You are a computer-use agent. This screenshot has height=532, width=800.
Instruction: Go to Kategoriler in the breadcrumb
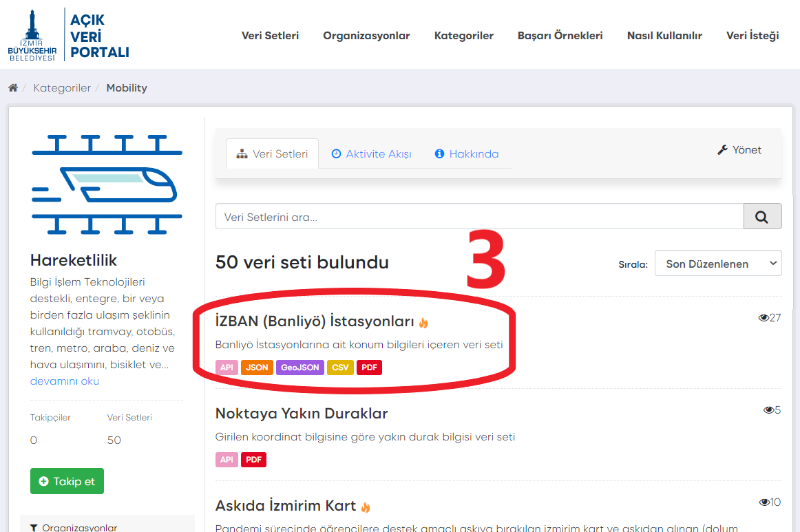pos(62,88)
